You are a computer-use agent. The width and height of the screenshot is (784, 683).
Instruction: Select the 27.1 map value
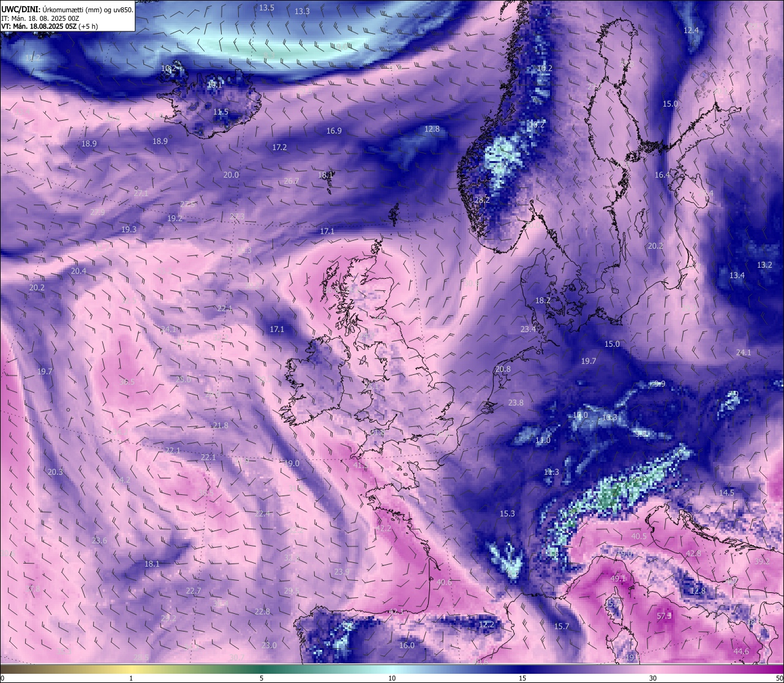tap(141, 192)
